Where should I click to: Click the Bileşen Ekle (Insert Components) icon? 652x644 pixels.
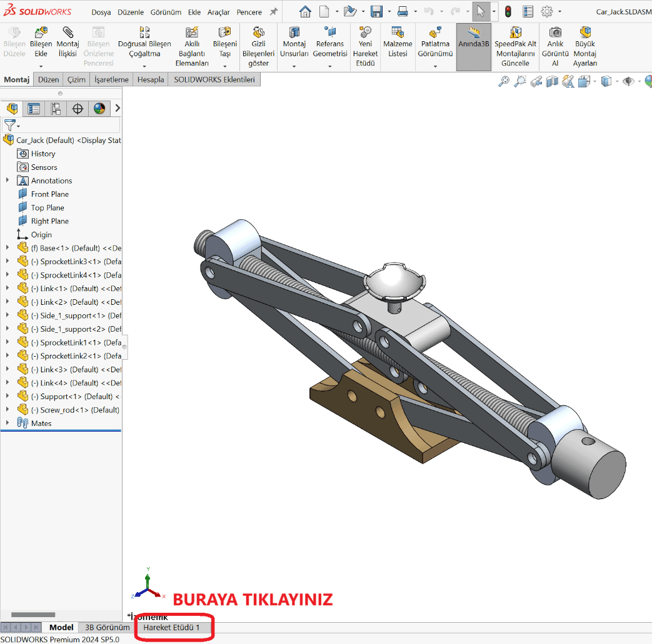(x=41, y=33)
